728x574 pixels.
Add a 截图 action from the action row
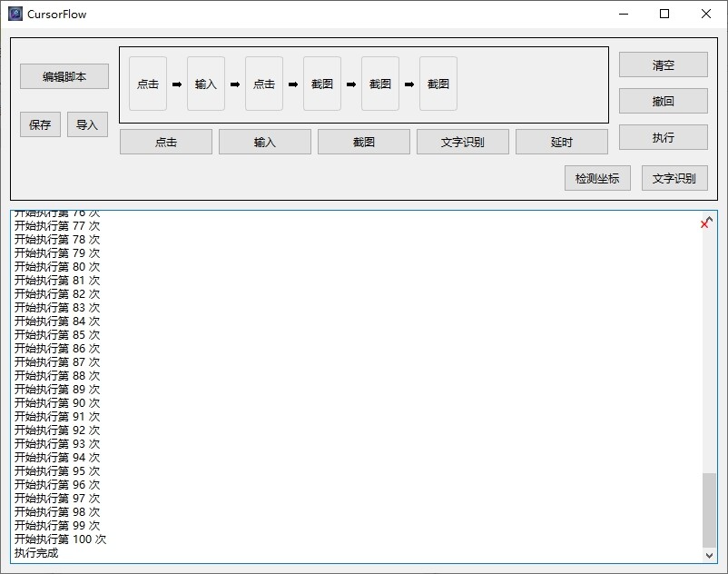363,142
